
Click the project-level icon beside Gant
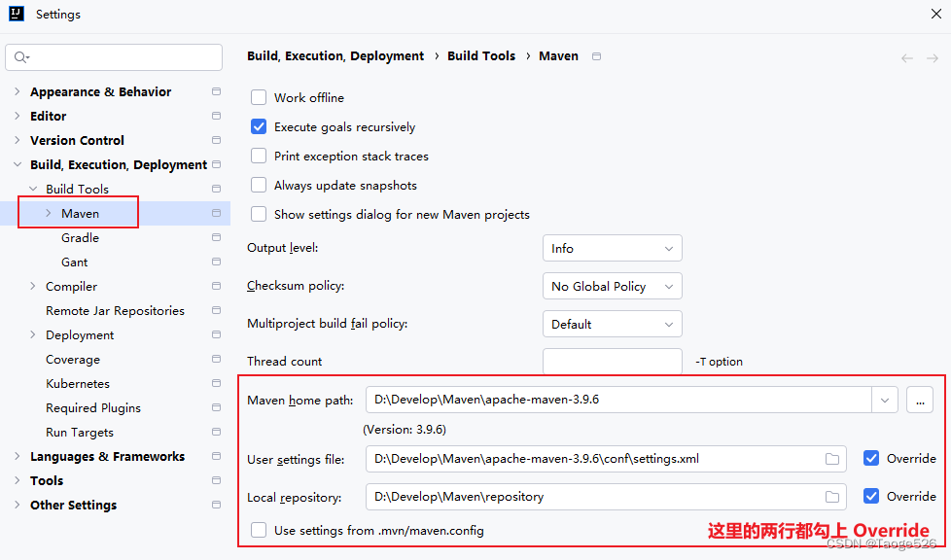point(216,262)
